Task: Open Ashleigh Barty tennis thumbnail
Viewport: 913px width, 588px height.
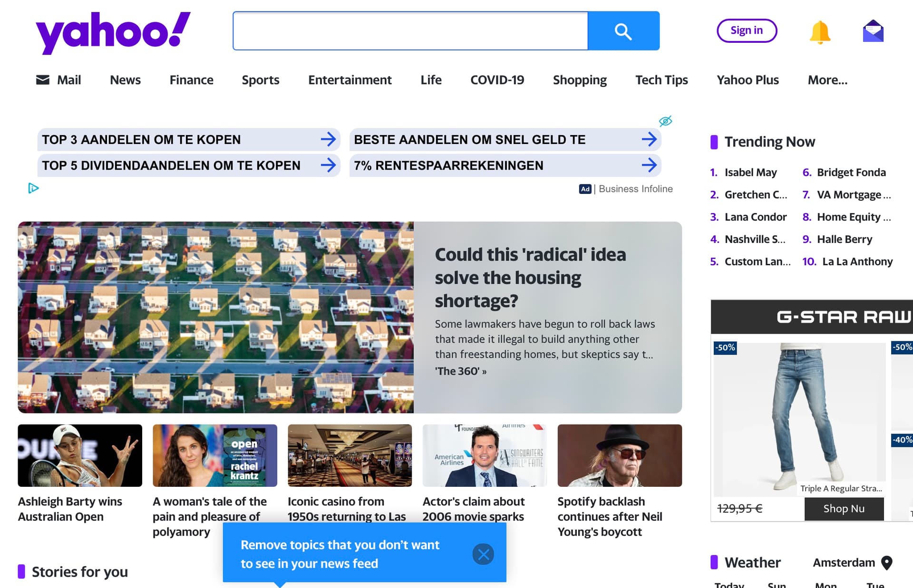Action: tap(80, 455)
